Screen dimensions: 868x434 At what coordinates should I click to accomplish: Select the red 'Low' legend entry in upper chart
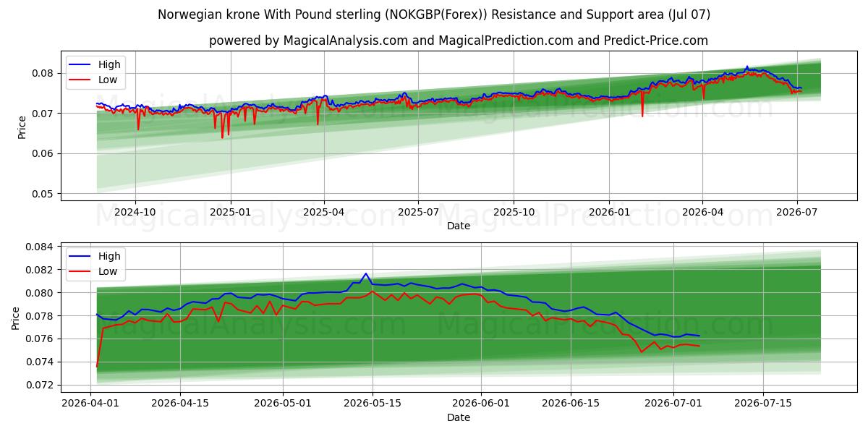[x=95, y=80]
